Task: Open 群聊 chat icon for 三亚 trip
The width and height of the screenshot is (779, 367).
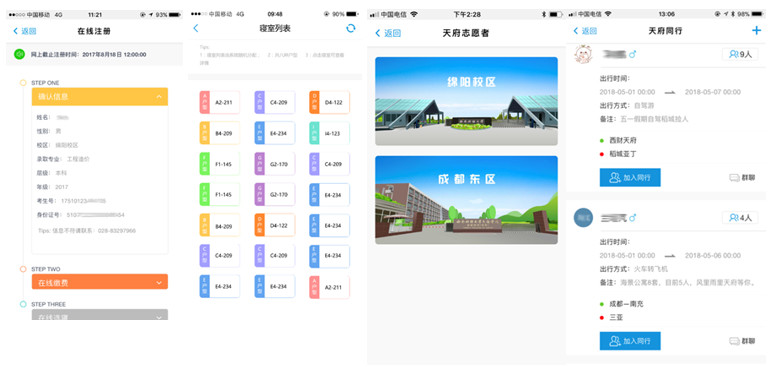Action: 742,341
